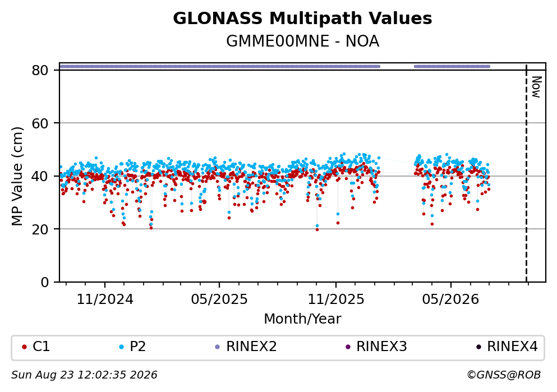This screenshot has width=557, height=392.
Task: Select the RINEX2 legend text
Action: coord(251,347)
